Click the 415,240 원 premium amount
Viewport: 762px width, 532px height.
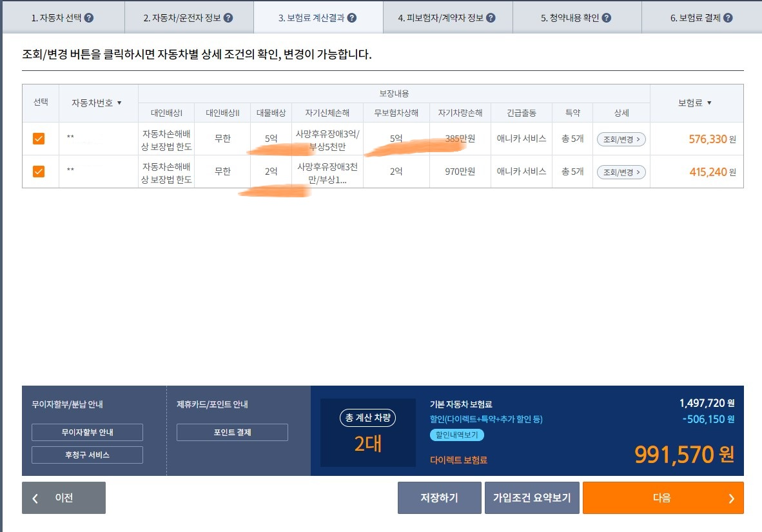click(x=712, y=172)
